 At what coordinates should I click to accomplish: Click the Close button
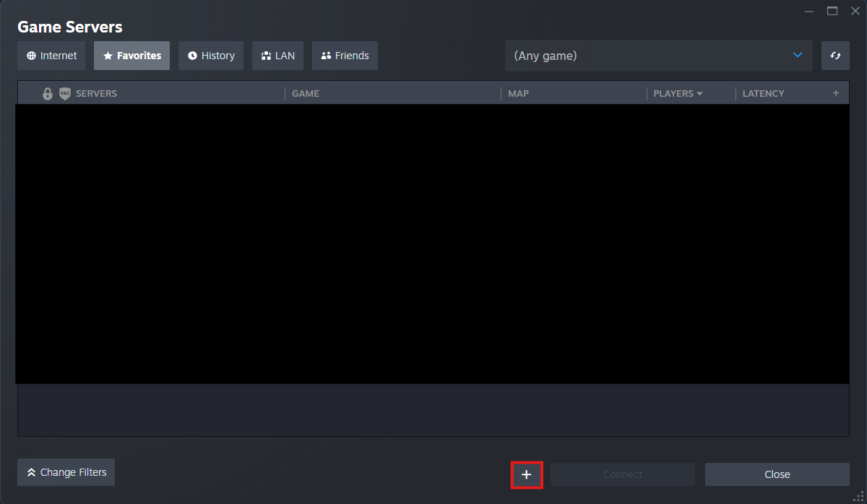point(777,474)
